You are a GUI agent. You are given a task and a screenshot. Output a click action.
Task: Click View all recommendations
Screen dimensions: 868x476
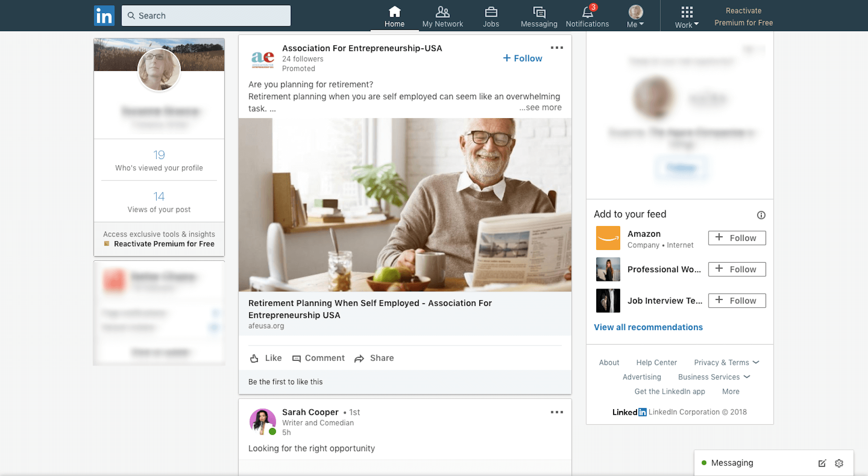coord(648,327)
